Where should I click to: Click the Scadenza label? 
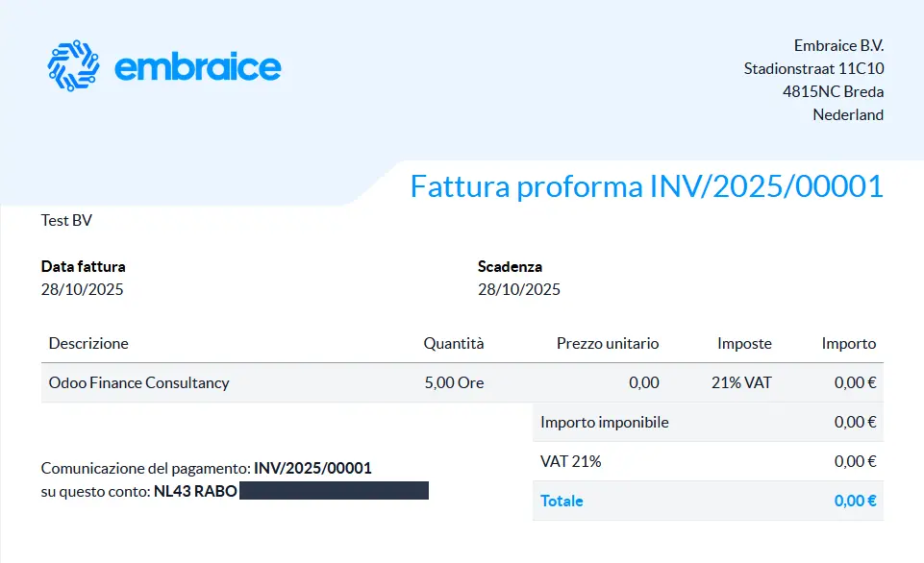point(510,266)
